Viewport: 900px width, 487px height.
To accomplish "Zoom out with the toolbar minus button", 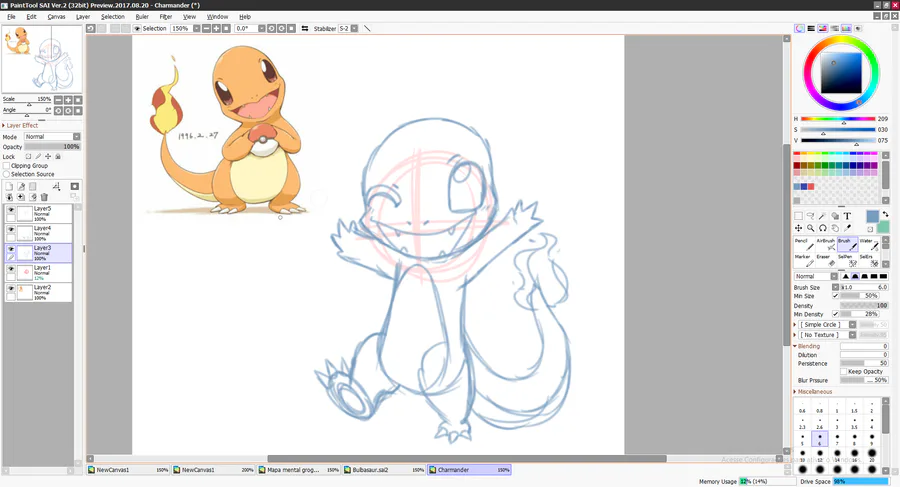I will pos(207,28).
